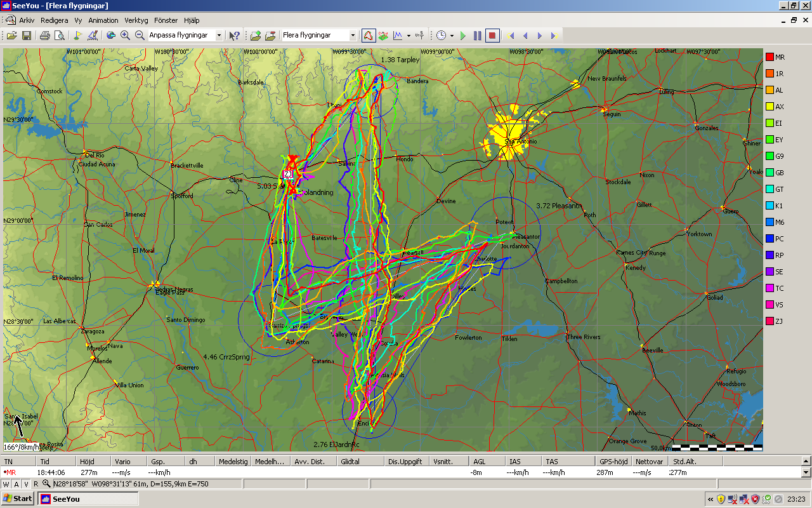812x508 pixels.
Task: Click the magnifier icon in status bar
Action: (46, 484)
